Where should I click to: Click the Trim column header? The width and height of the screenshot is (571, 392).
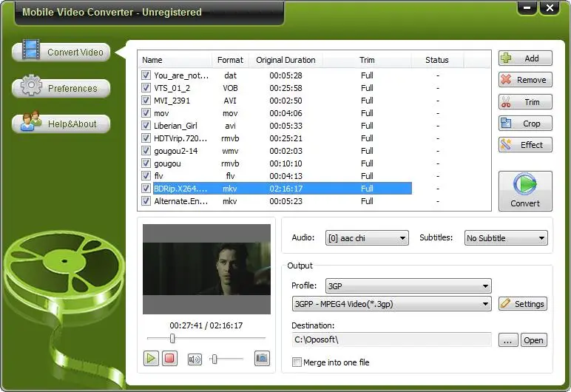click(x=367, y=60)
